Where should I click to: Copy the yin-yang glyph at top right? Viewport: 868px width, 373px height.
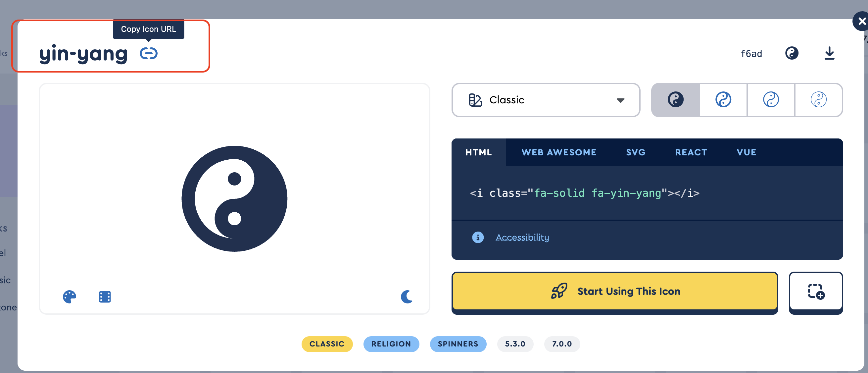(792, 53)
